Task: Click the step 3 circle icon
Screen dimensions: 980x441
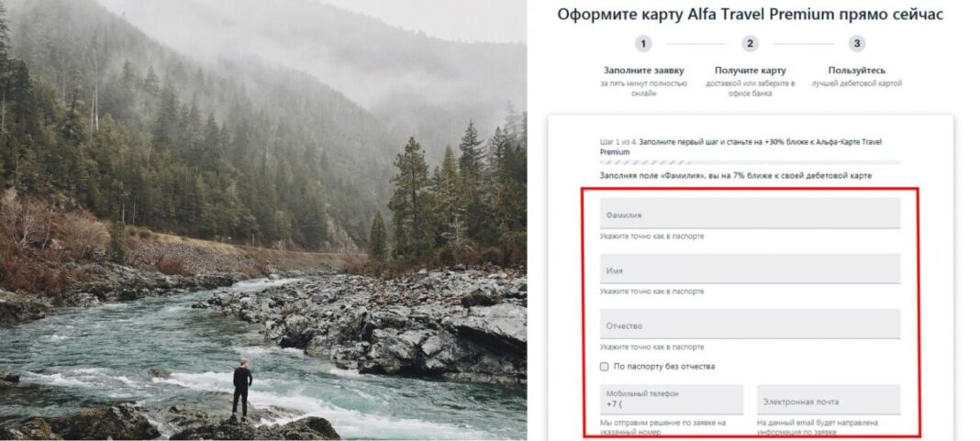Action: (x=857, y=44)
